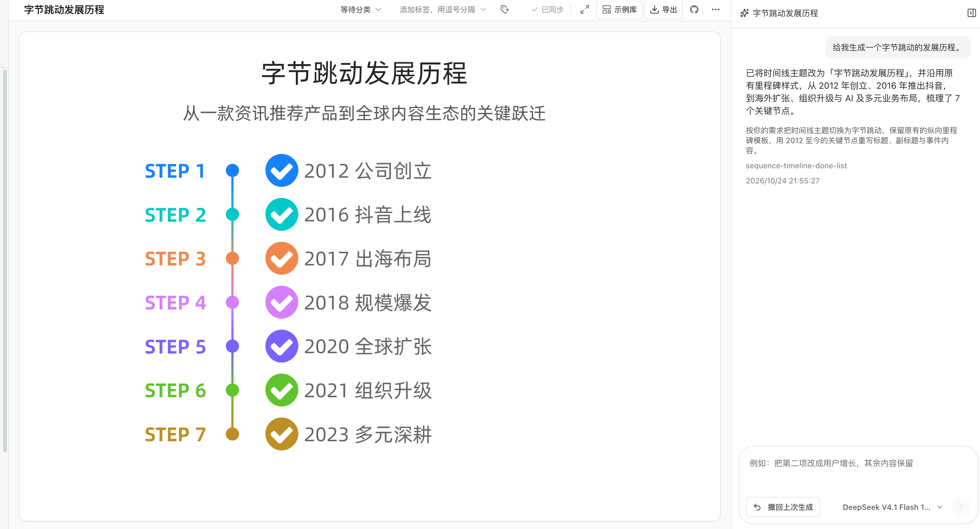This screenshot has height=529, width=980.
Task: Click the text 2023 多元深耕
Action: coord(368,434)
